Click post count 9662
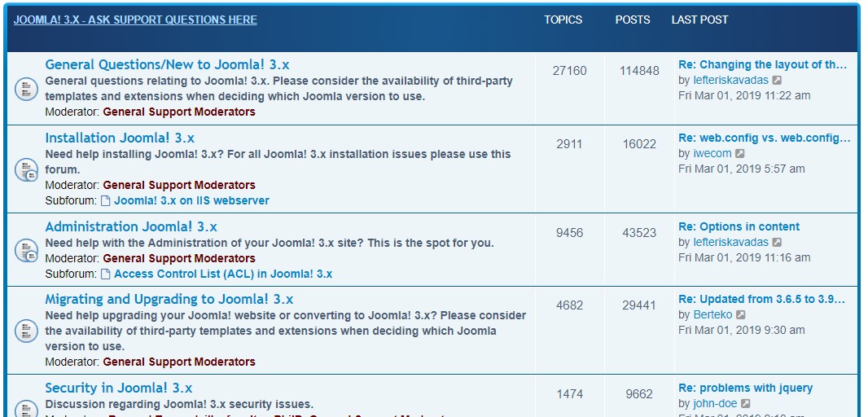This screenshot has height=417, width=868. click(x=639, y=394)
